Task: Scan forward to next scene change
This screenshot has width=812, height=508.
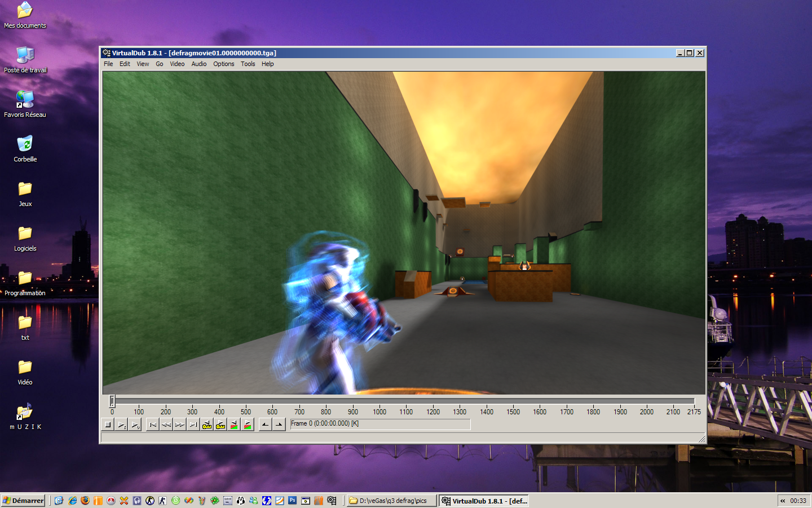Action: point(247,424)
